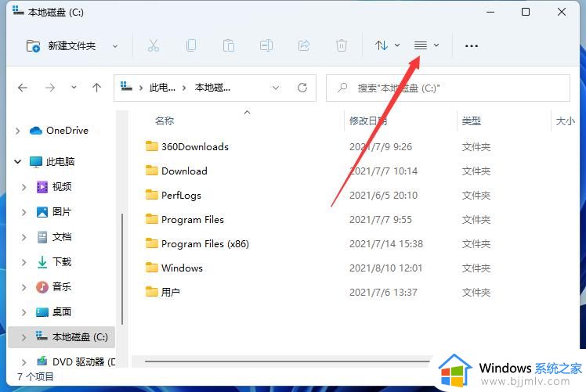Go back with the left arrow

tap(23, 88)
